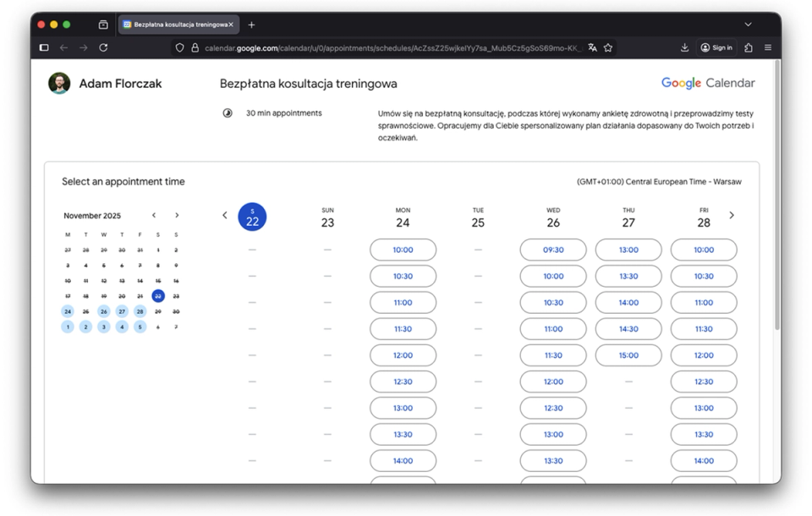Screen dimensions: 812x516
Task: Book the Monday 24 slot at 10:00
Action: [403, 250]
